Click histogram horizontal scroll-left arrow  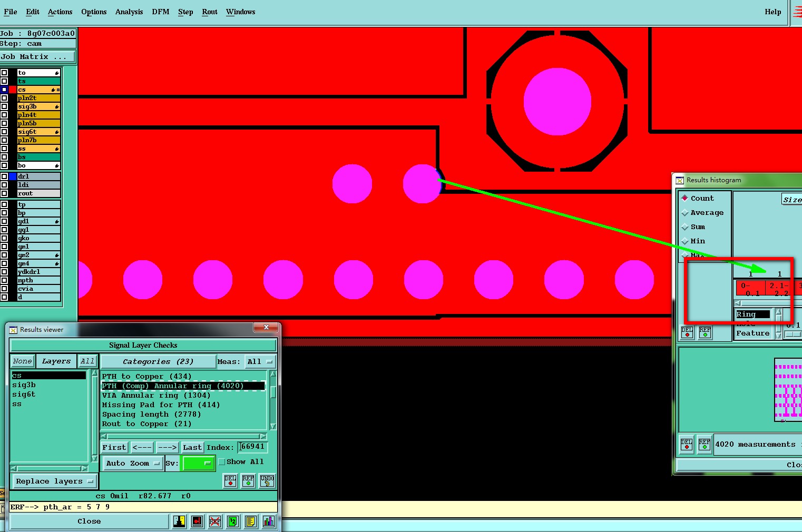pos(738,303)
